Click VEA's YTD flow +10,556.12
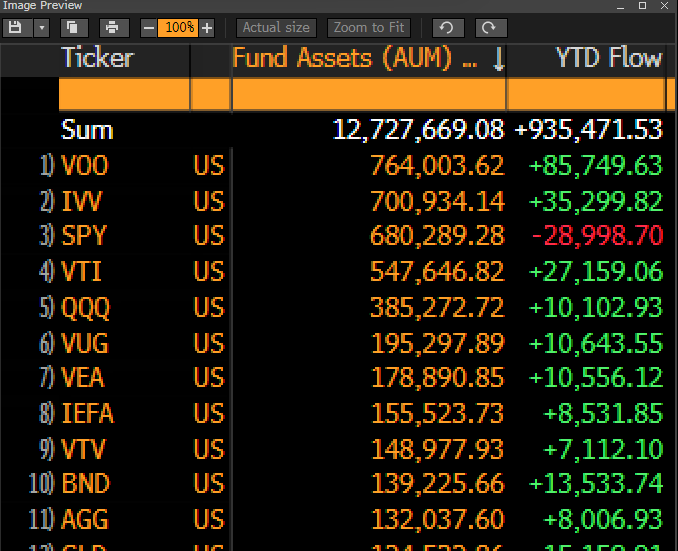The width and height of the screenshot is (678, 551). click(x=595, y=378)
